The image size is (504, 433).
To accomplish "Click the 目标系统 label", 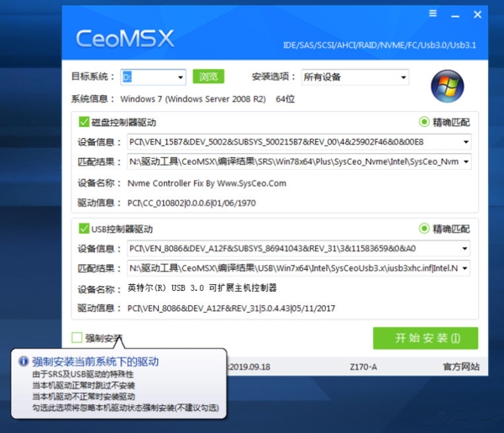I will tap(93, 77).
